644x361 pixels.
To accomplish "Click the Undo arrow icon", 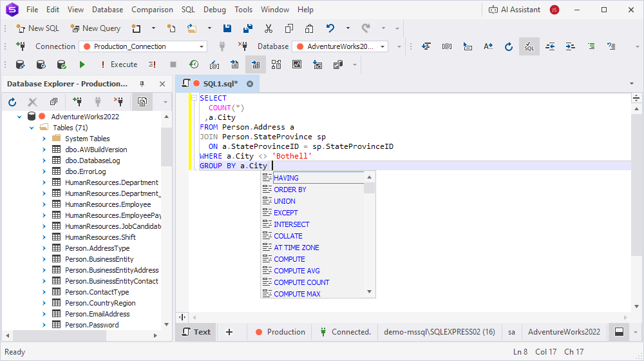I will coord(330,28).
